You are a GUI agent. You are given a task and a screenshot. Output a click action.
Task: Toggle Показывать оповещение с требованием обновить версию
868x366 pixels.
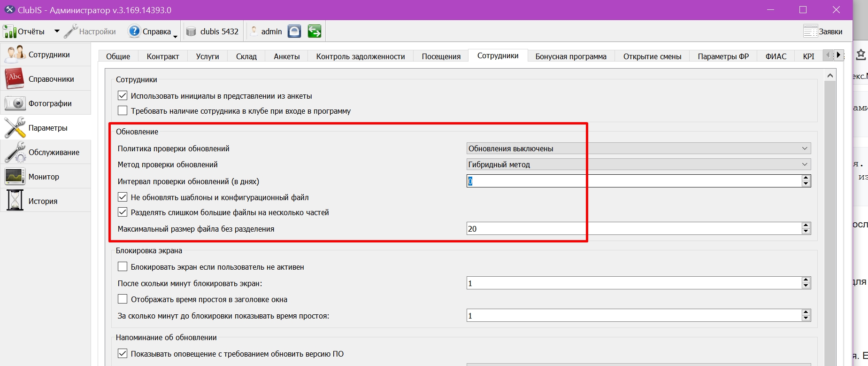pyautogui.click(x=123, y=354)
